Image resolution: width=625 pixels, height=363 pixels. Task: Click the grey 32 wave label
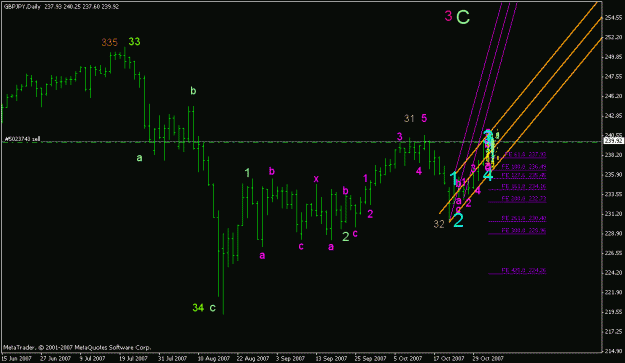pyautogui.click(x=439, y=224)
